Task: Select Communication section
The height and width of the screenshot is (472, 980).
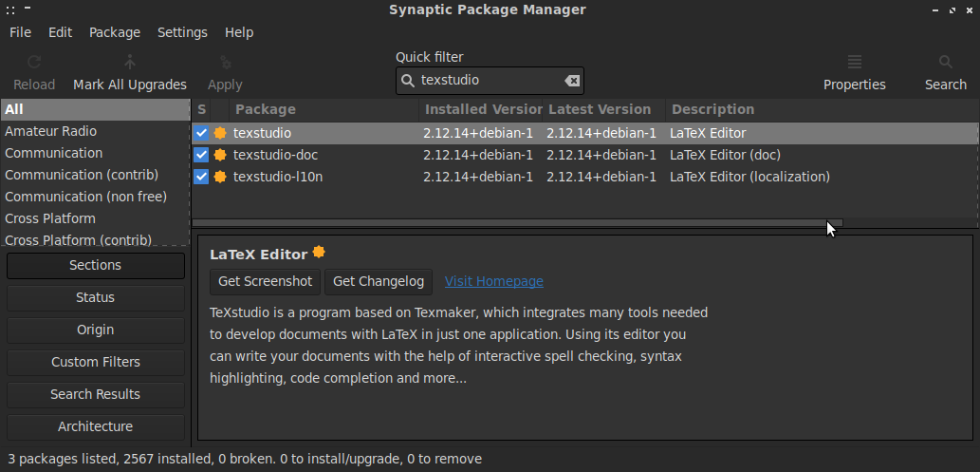Action: [x=95, y=153]
